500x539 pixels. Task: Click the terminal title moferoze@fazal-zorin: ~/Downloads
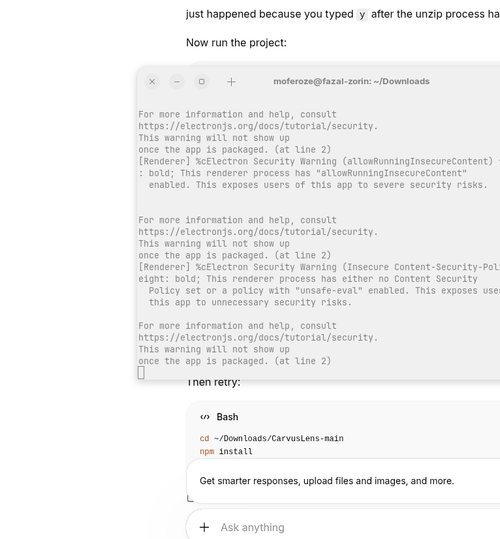point(351,81)
